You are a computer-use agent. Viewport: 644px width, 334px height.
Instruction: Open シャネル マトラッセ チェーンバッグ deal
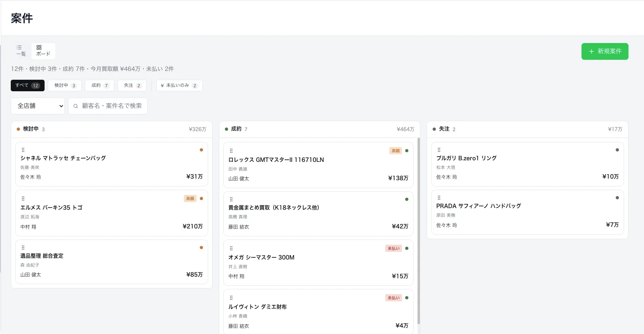[x=111, y=164]
